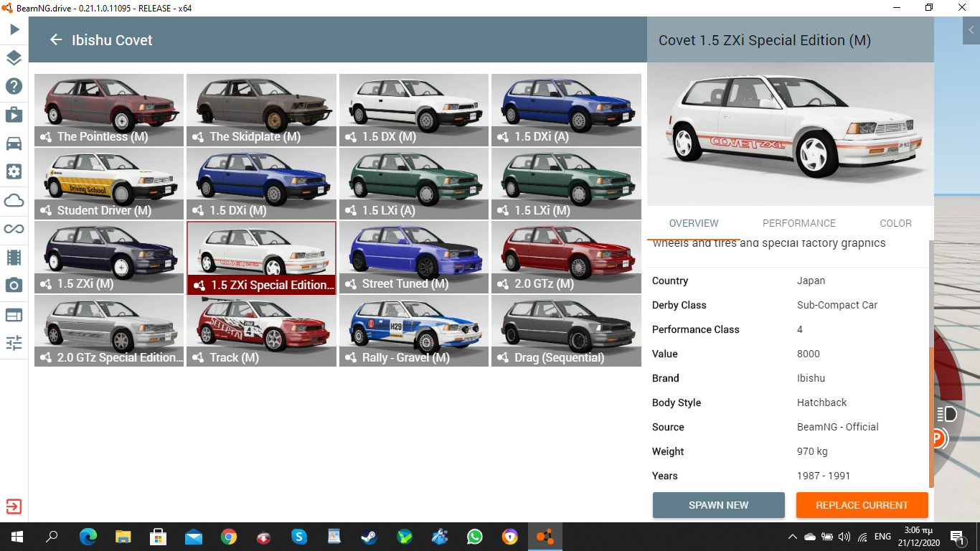
Task: Click the 'Sub-Compact Car' derby class value
Action: [837, 305]
